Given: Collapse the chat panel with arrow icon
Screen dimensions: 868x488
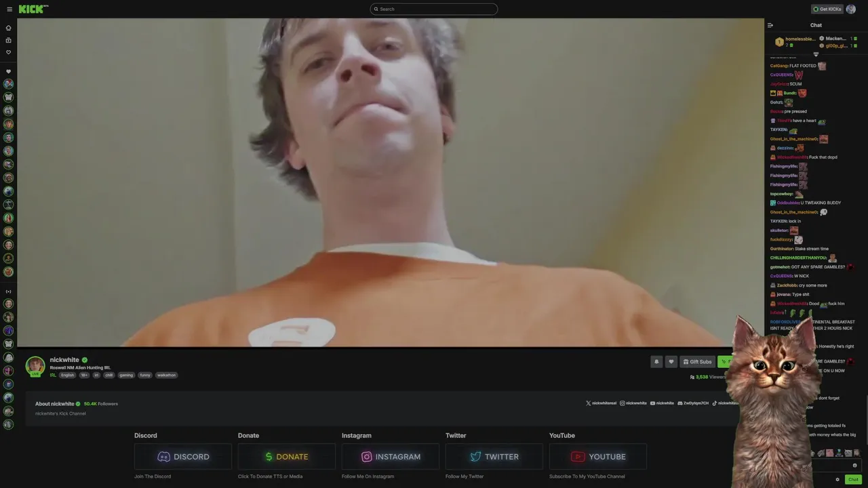Looking at the screenshot, I should click(x=770, y=25).
